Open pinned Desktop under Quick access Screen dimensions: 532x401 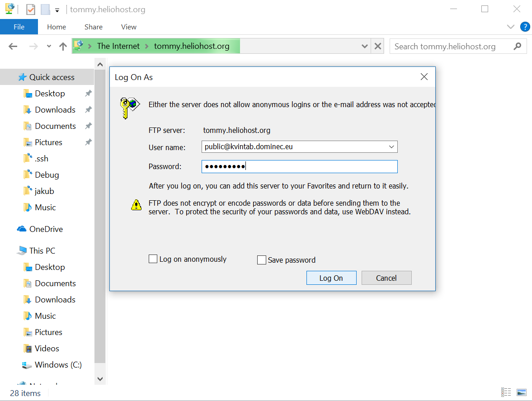tap(50, 93)
